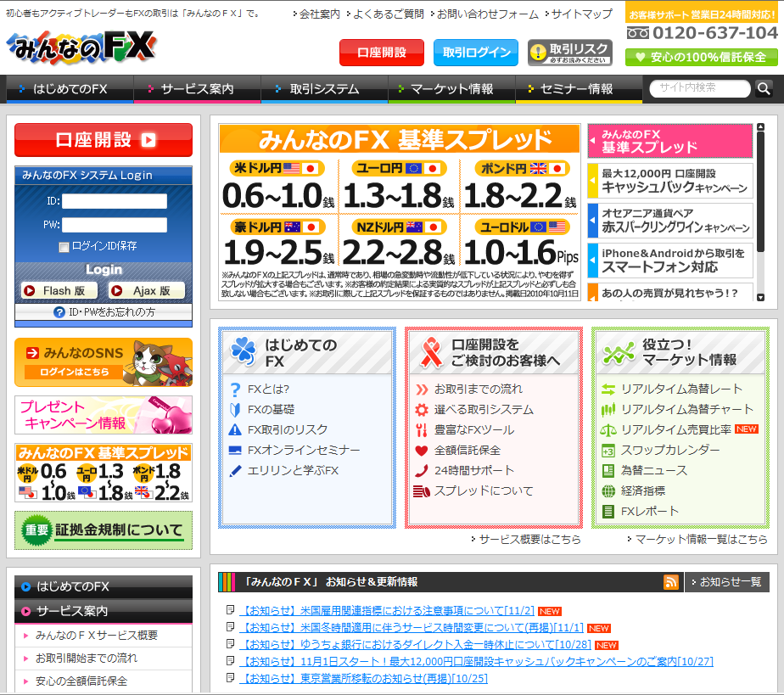
Task: Click the みんなのFX logo
Action: click(x=81, y=48)
